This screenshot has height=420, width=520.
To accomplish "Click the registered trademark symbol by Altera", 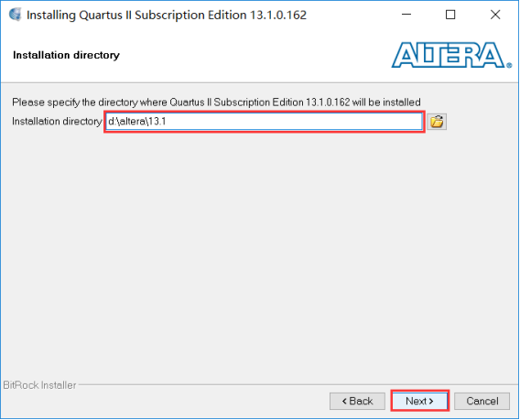I will click(509, 66).
